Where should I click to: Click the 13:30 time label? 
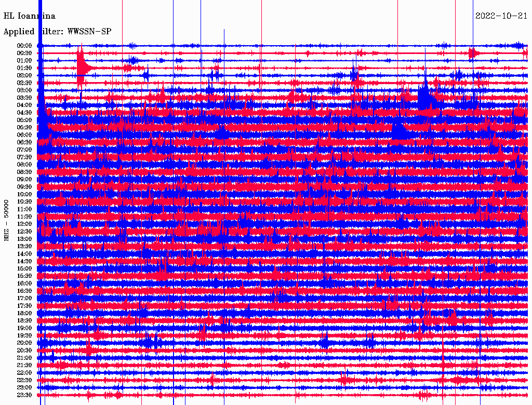(24, 247)
